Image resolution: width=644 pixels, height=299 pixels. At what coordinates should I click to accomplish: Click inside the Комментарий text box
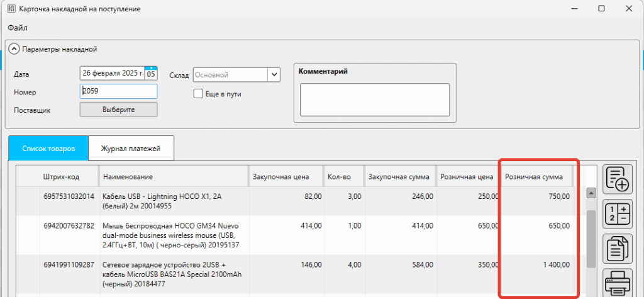[x=374, y=100]
